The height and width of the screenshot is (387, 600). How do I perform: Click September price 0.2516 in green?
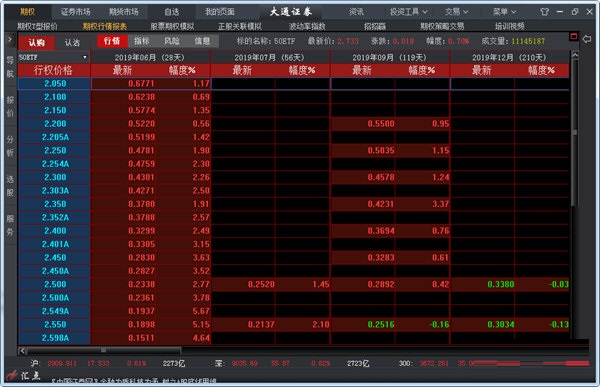click(x=381, y=325)
